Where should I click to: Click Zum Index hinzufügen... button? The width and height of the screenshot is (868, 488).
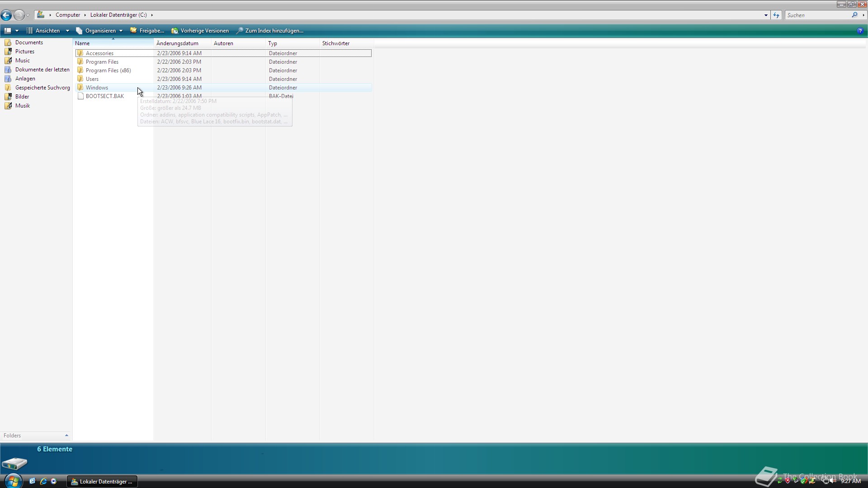tap(269, 31)
